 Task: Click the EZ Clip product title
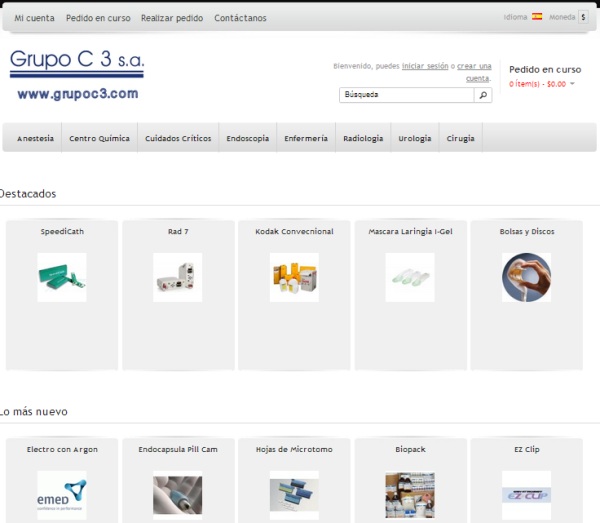click(527, 450)
